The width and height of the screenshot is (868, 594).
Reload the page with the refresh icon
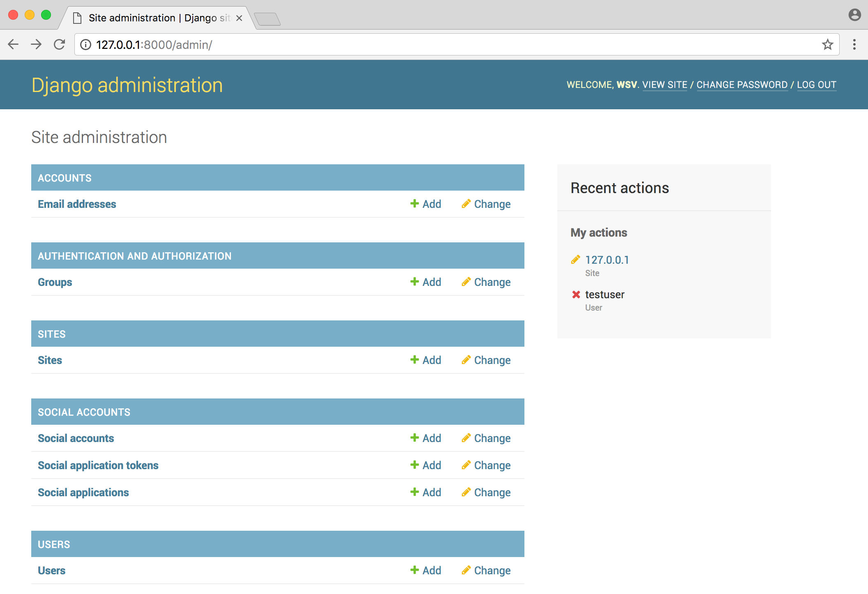pyautogui.click(x=60, y=44)
